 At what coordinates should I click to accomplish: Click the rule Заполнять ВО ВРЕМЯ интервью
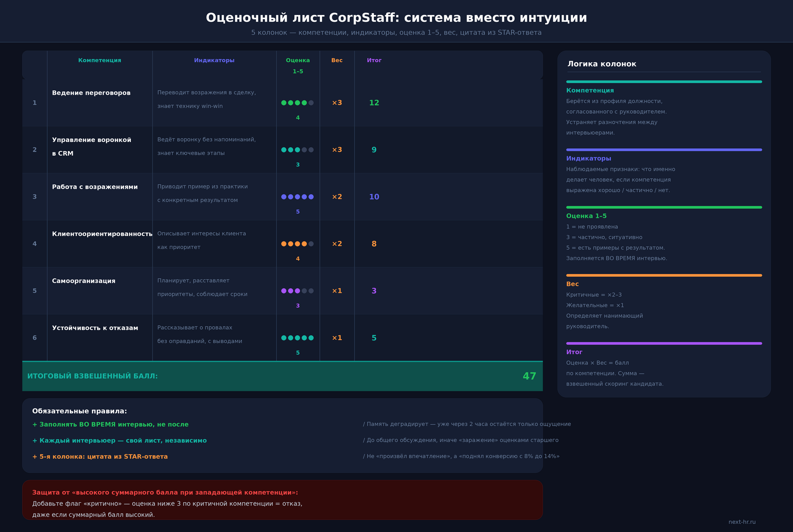(110, 424)
